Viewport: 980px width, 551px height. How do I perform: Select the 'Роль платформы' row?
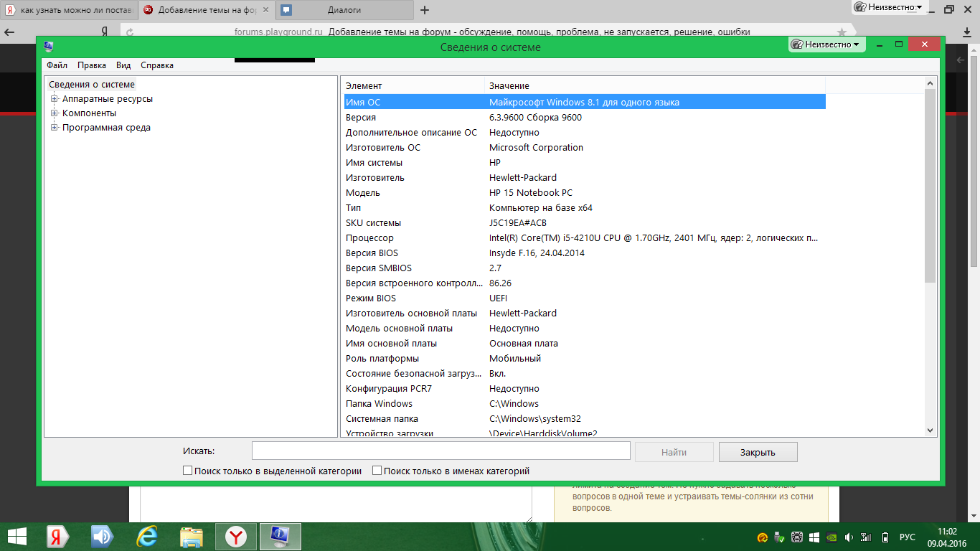585,358
